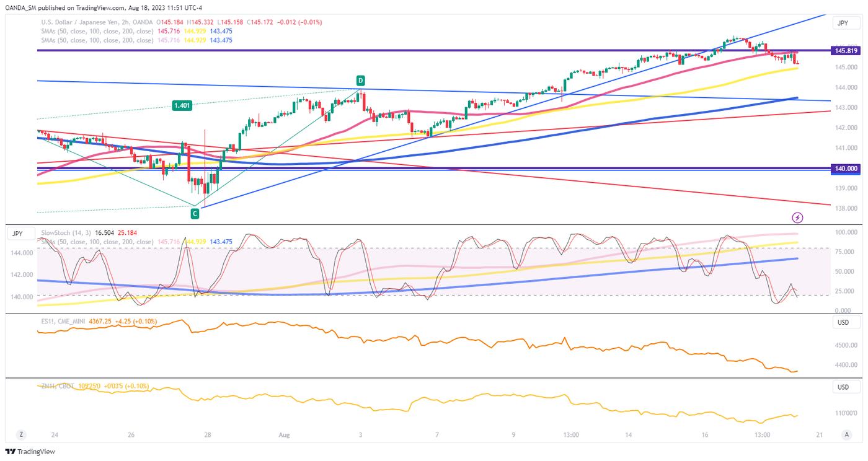Select the green D pattern point marker
This screenshot has height=461, width=868.
[360, 81]
